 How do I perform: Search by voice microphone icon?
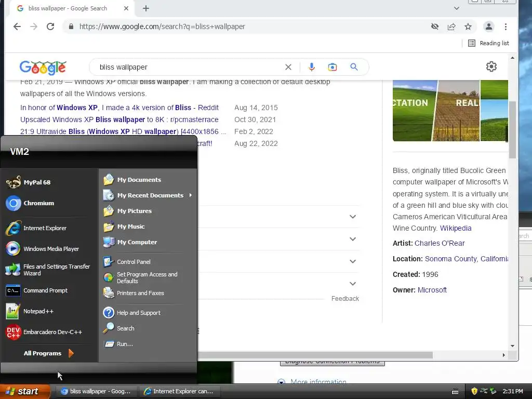pyautogui.click(x=312, y=67)
